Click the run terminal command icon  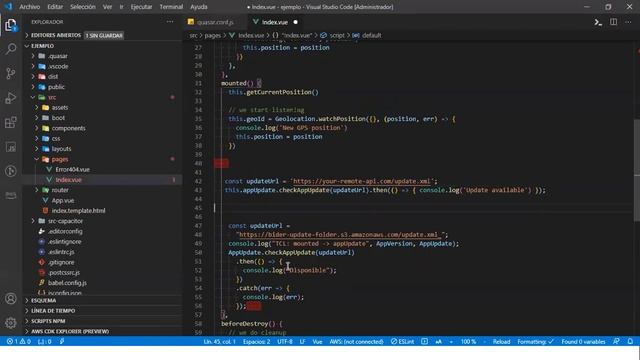coord(598,22)
